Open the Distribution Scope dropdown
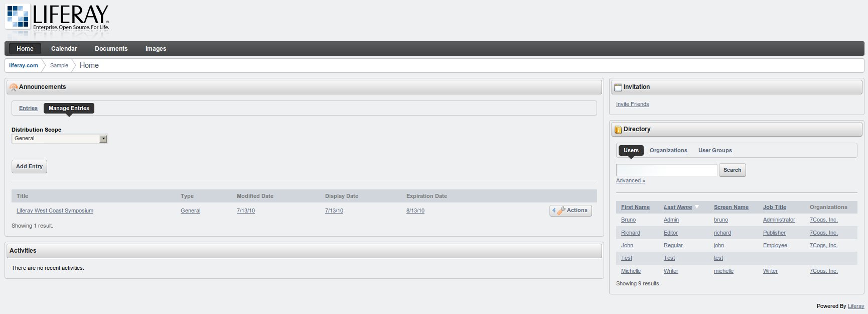The image size is (868, 314). pyautogui.click(x=60, y=139)
